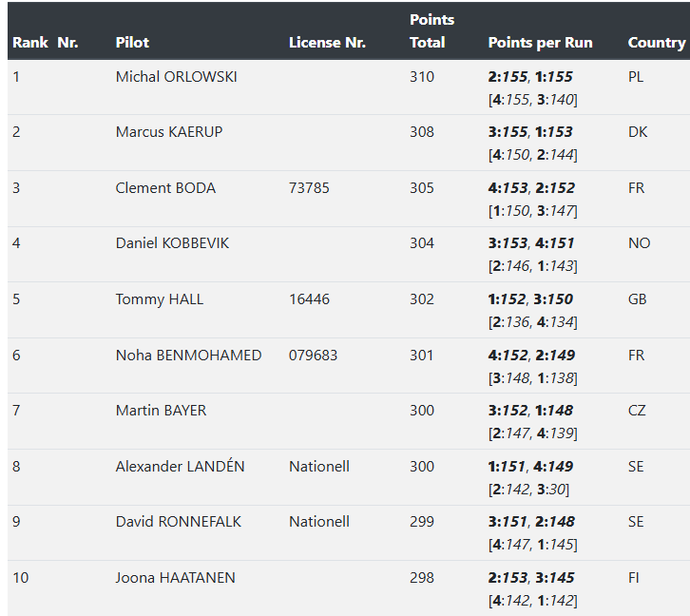
Task: Select pilot Marcus KAERUP
Action: tap(169, 132)
